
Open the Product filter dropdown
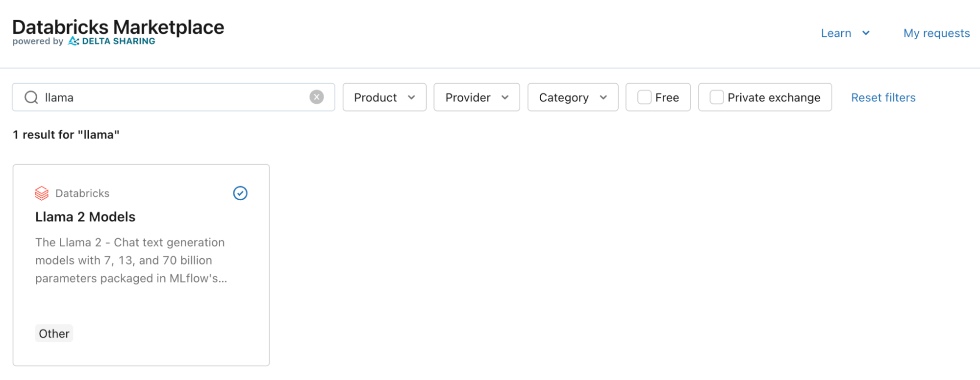click(x=376, y=97)
